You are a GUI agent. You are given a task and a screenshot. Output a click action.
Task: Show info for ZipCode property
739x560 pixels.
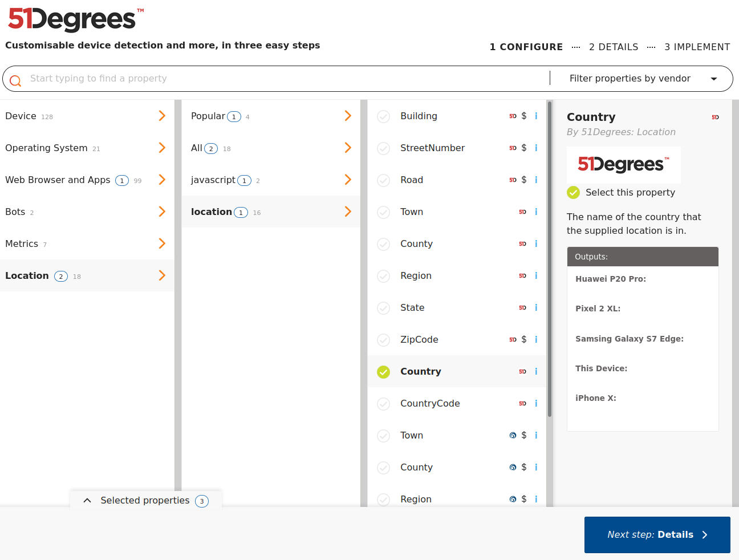pyautogui.click(x=536, y=339)
